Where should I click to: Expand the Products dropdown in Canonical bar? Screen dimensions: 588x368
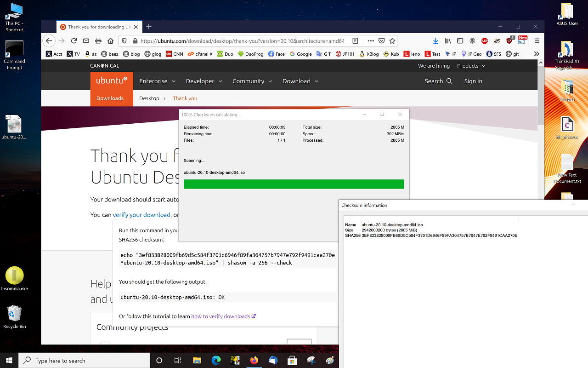coord(471,66)
